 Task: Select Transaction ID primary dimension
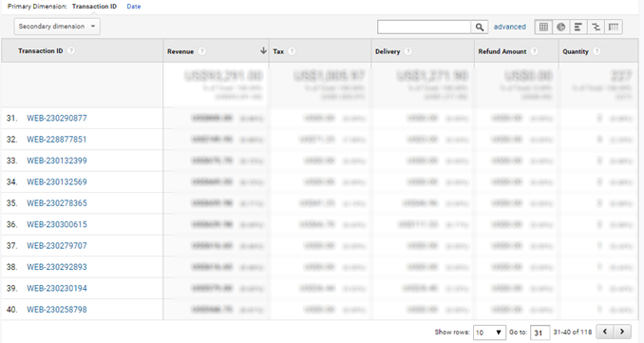point(94,7)
